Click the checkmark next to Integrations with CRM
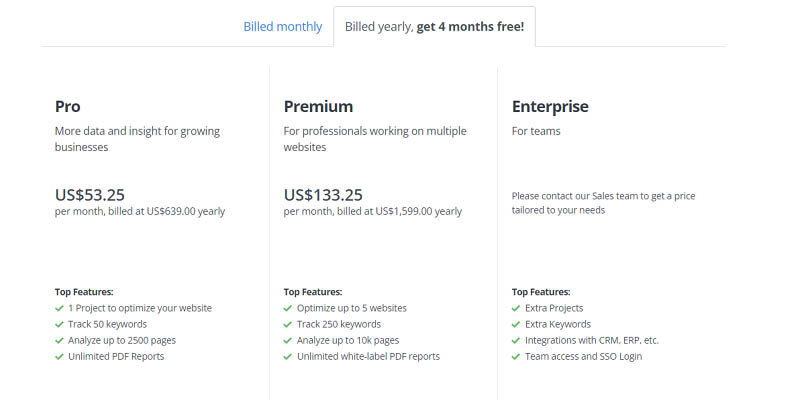Screen dimensions: 800x400 pos(516,340)
